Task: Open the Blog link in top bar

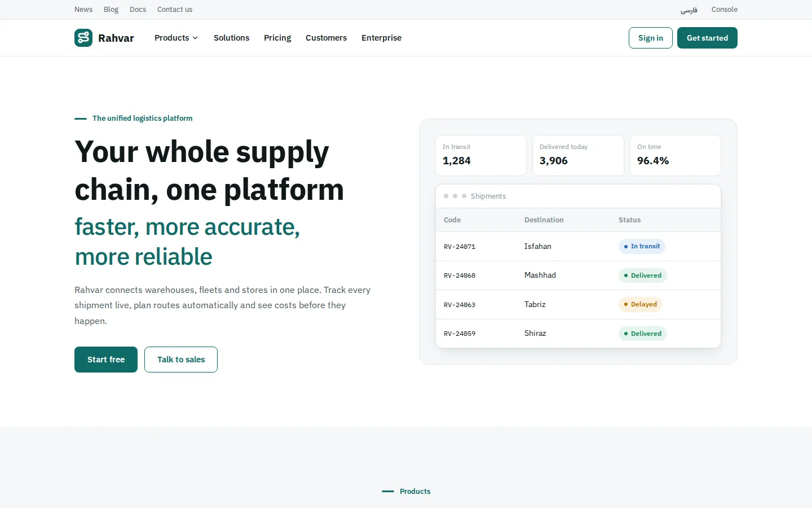Action: tap(111, 10)
